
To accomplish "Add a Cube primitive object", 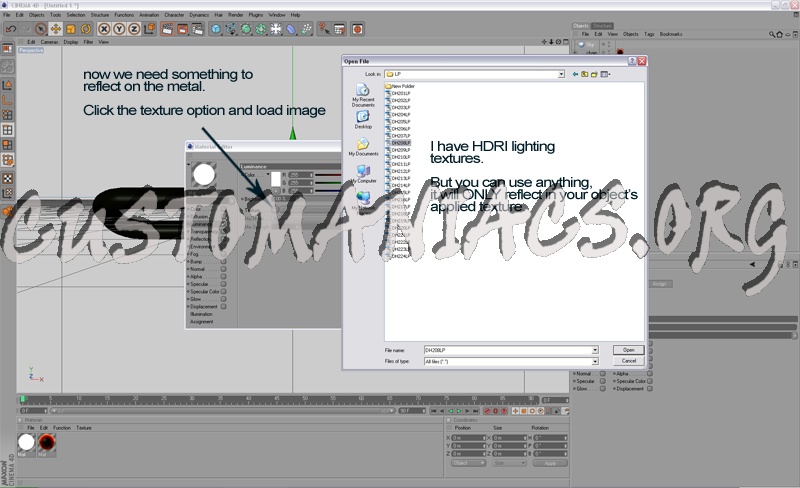I will pyautogui.click(x=216, y=29).
